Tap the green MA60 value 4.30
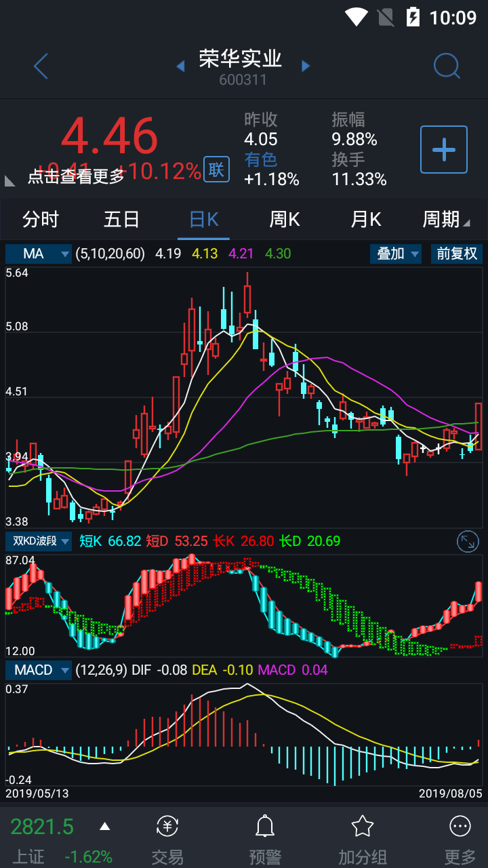 coord(278,254)
